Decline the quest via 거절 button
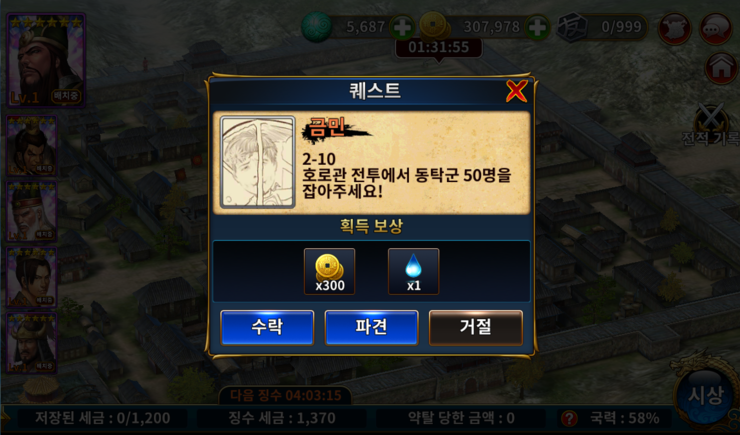740x435 pixels. tap(476, 327)
